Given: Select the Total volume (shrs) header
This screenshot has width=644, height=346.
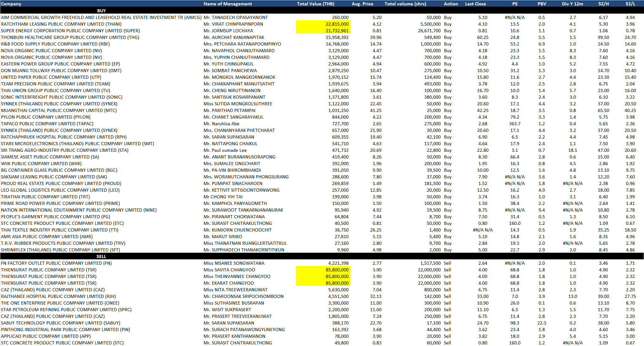Looking at the screenshot, I should [405, 4].
